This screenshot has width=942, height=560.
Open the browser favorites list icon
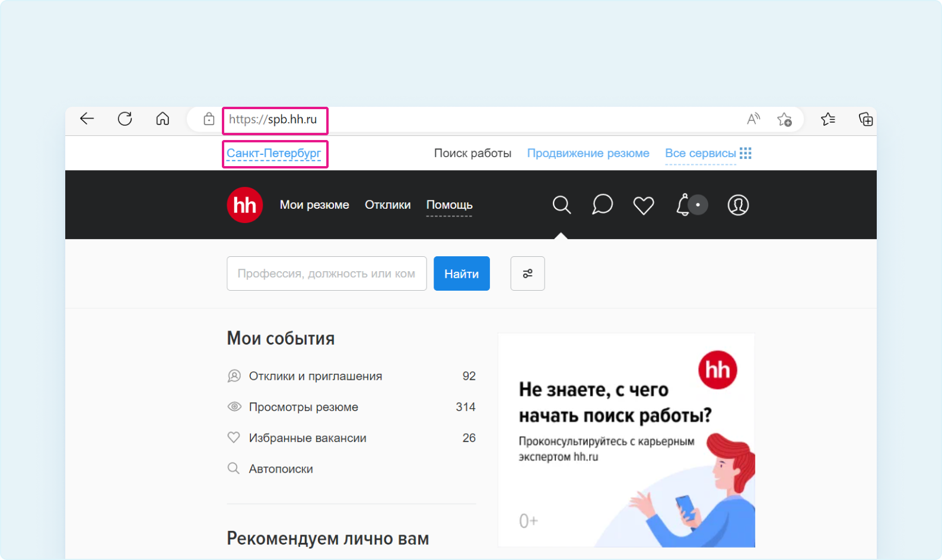coord(828,119)
